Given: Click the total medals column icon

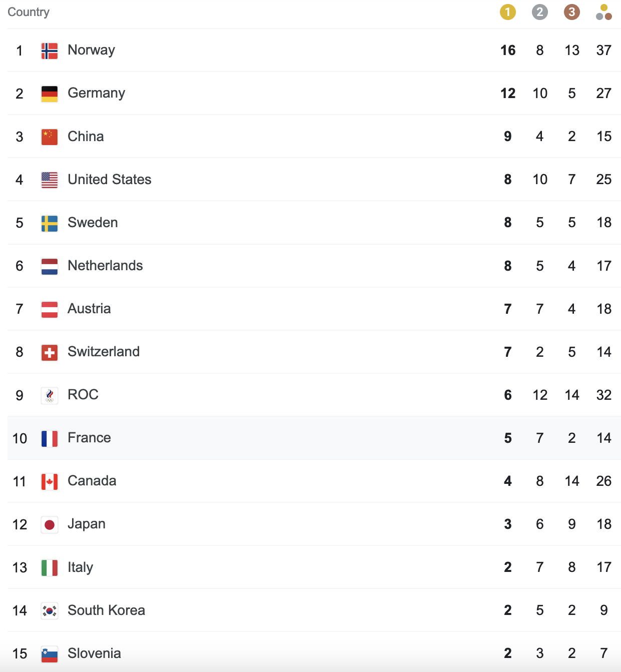Looking at the screenshot, I should point(604,13).
